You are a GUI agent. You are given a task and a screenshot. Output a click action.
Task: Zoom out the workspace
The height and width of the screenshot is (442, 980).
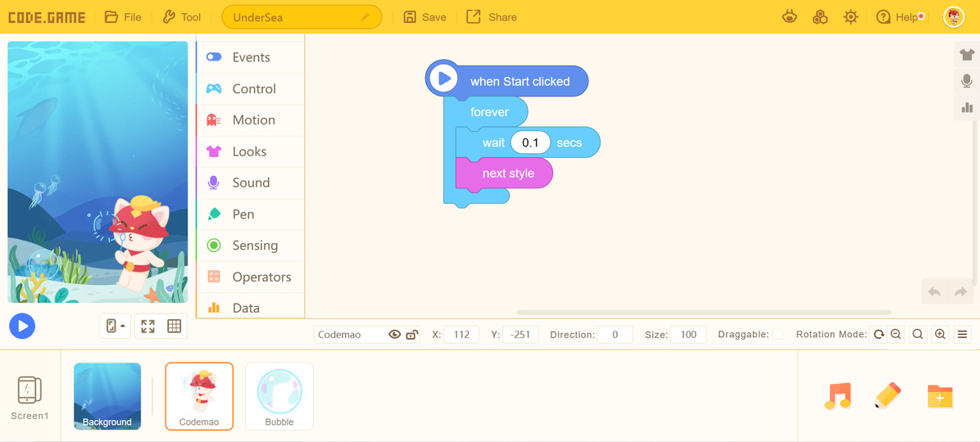point(896,335)
